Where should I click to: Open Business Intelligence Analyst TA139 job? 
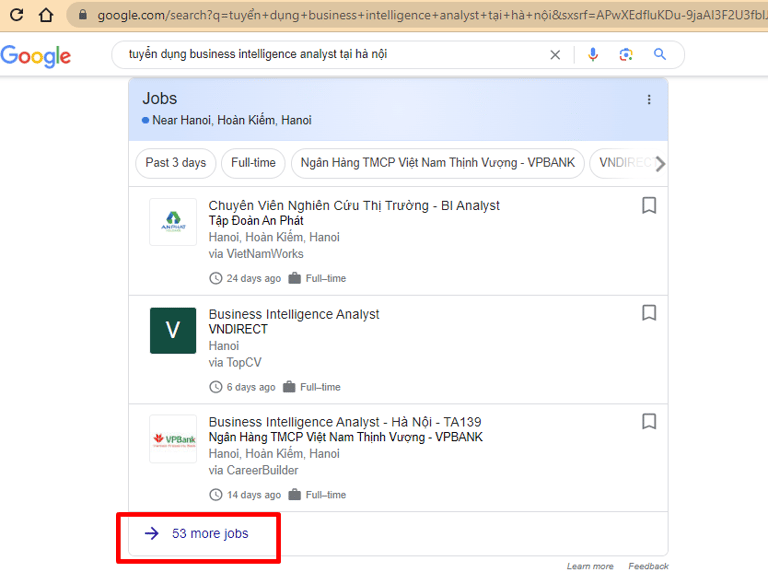(x=345, y=422)
